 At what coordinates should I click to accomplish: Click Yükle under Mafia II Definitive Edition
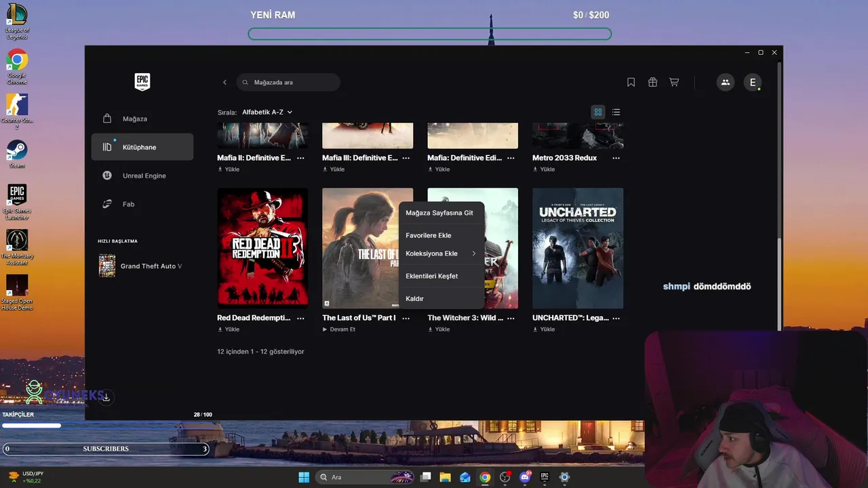[229, 169]
